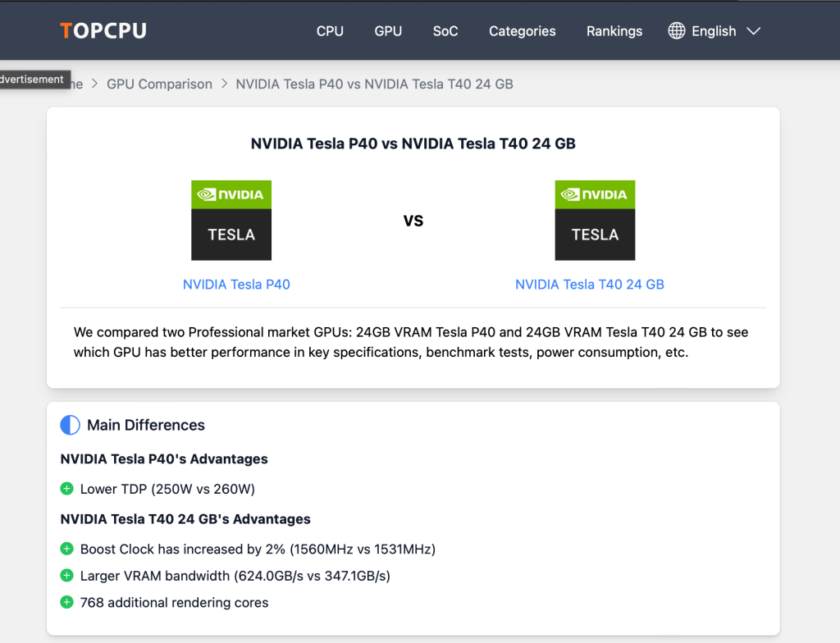Image resolution: width=840 pixels, height=643 pixels.
Task: Click the NVIDIA Tesla T40 logo image
Action: coord(595,221)
